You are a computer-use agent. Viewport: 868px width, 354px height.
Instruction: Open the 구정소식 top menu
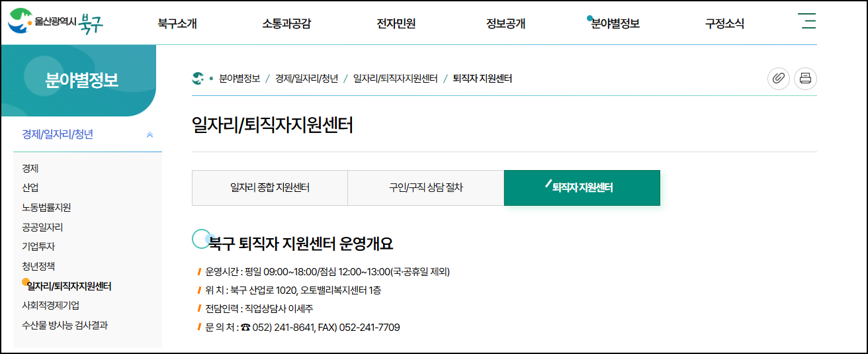coord(724,24)
